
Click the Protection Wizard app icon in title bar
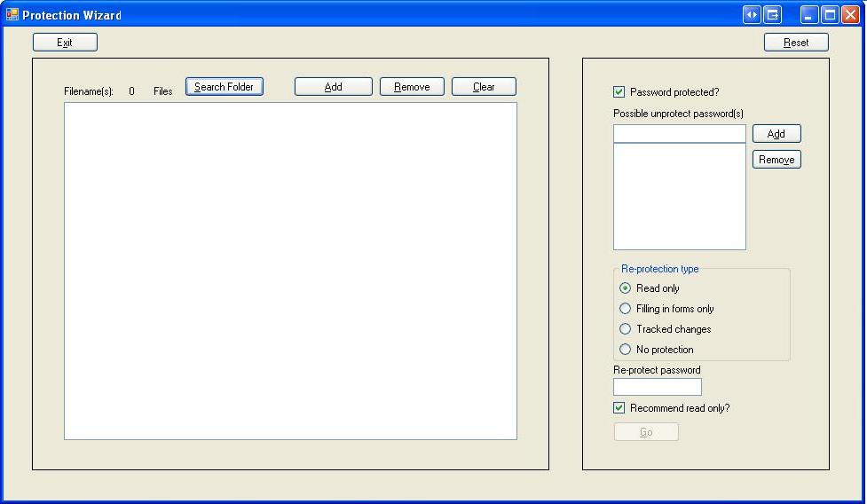click(x=12, y=14)
